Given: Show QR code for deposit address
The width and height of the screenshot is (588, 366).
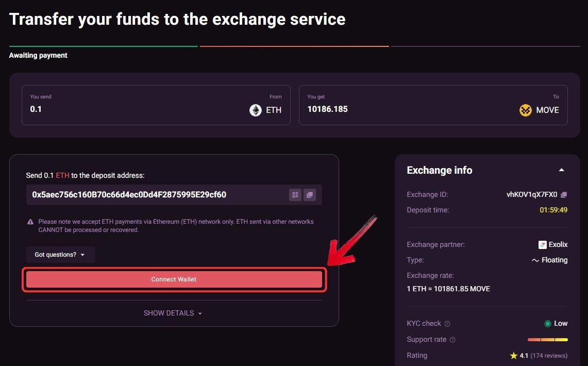Looking at the screenshot, I should click(295, 195).
